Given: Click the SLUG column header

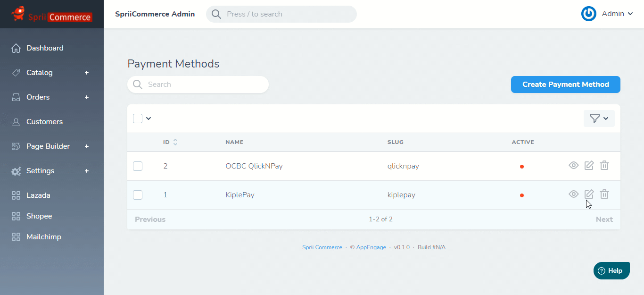Looking at the screenshot, I should 396,142.
